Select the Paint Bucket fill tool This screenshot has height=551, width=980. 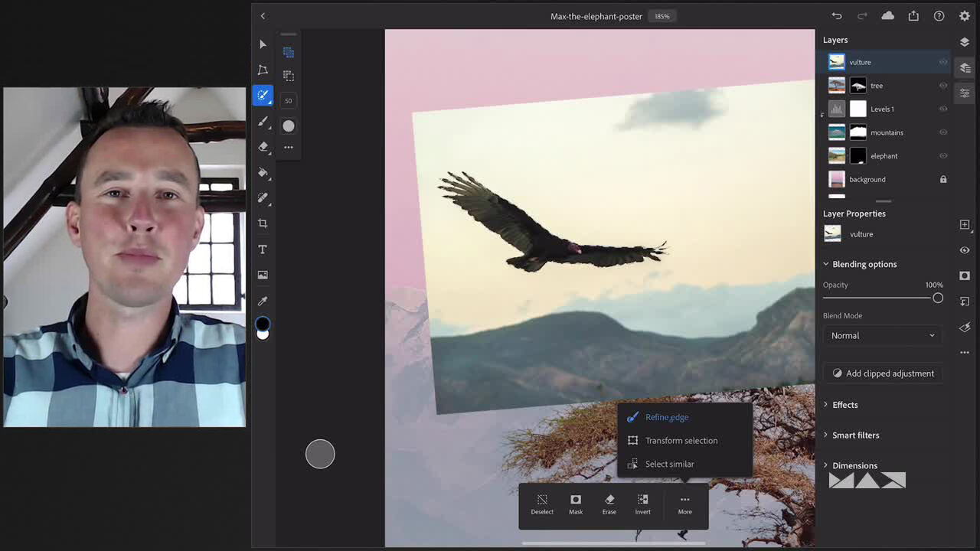pyautogui.click(x=263, y=172)
